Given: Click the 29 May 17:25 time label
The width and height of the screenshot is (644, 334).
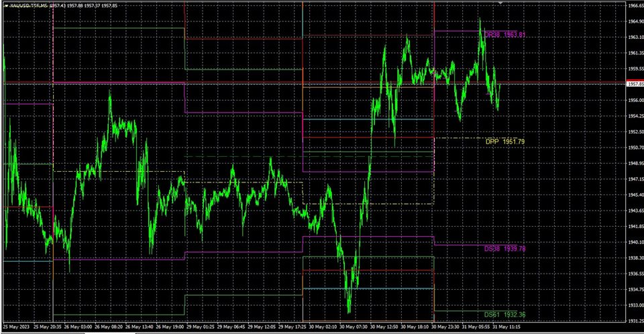Looking at the screenshot, I should click(x=292, y=327).
